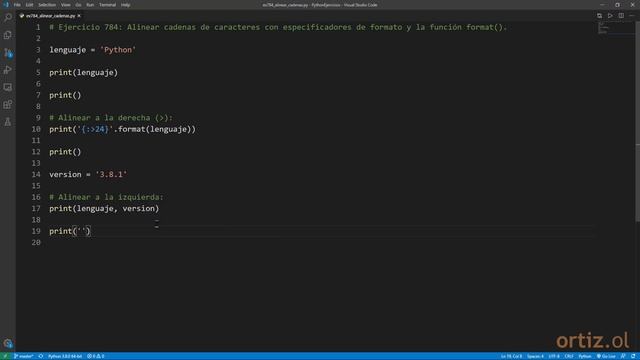Open the Run menu
The width and height of the screenshot is (640, 360).
click(90, 5)
